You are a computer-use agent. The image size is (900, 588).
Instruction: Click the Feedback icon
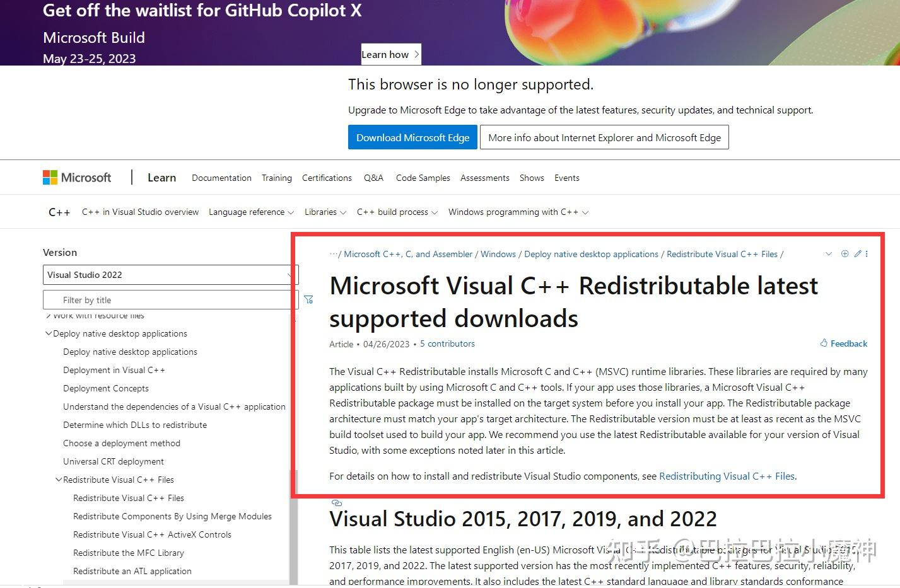823,343
